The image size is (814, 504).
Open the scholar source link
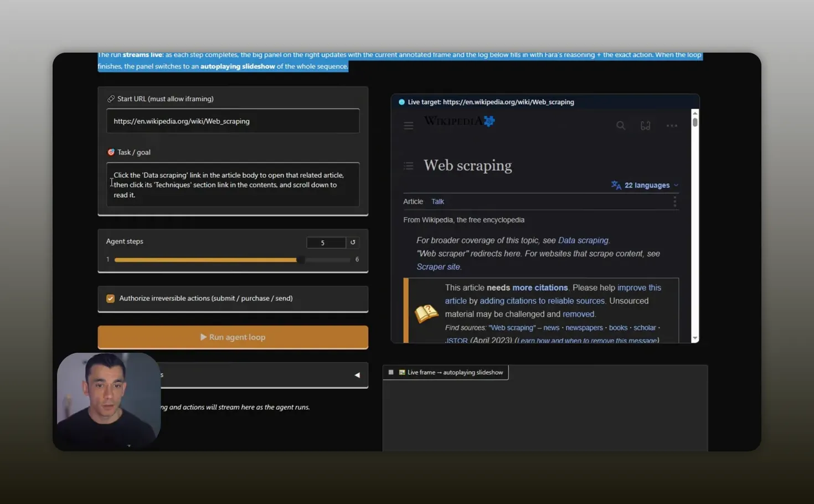645,328
